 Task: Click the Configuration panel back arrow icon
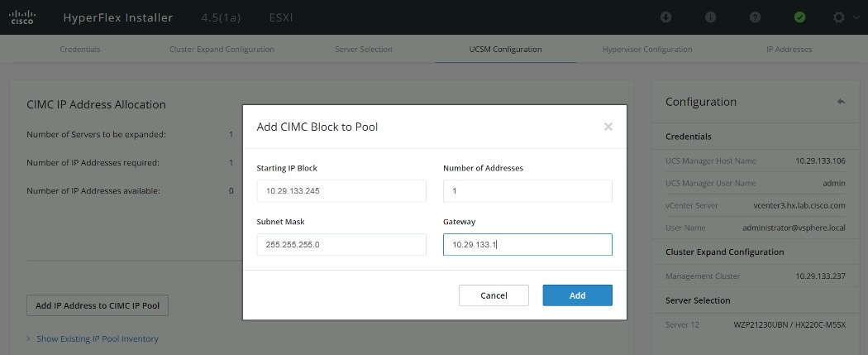841,102
